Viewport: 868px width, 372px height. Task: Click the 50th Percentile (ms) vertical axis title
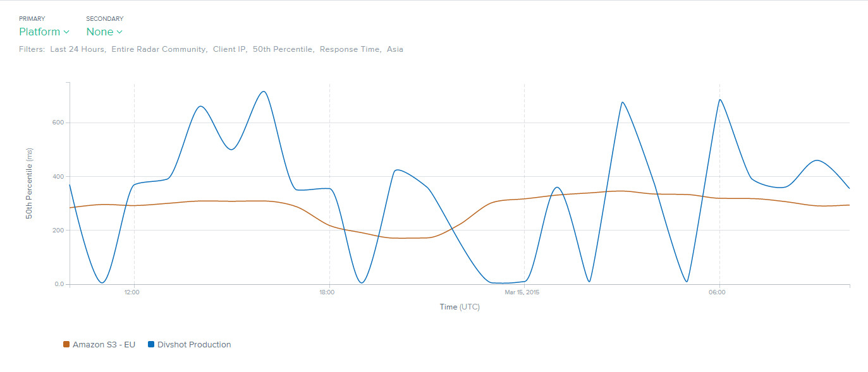[30, 183]
